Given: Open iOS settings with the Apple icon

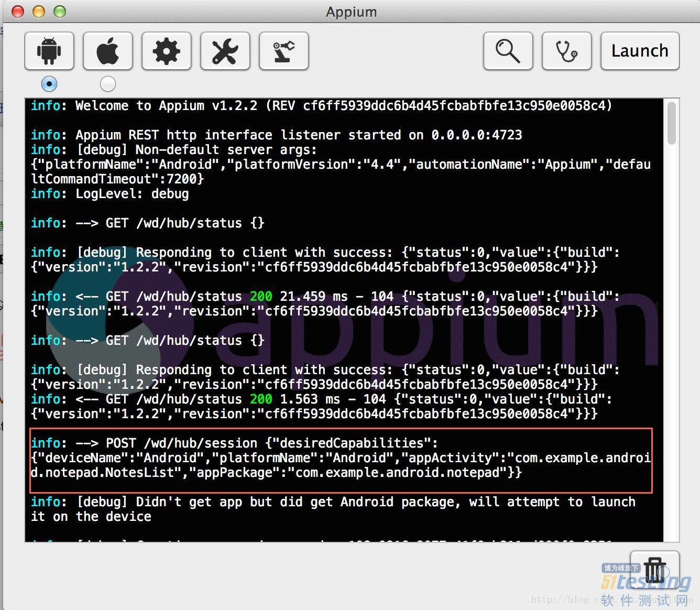Looking at the screenshot, I should point(108,51).
